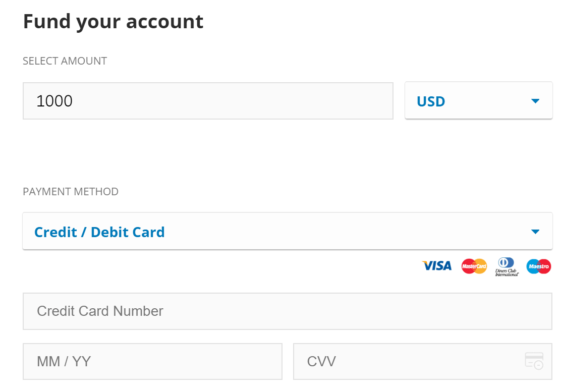This screenshot has width=562, height=392.
Task: Click the Fund your account heading
Action: (114, 22)
